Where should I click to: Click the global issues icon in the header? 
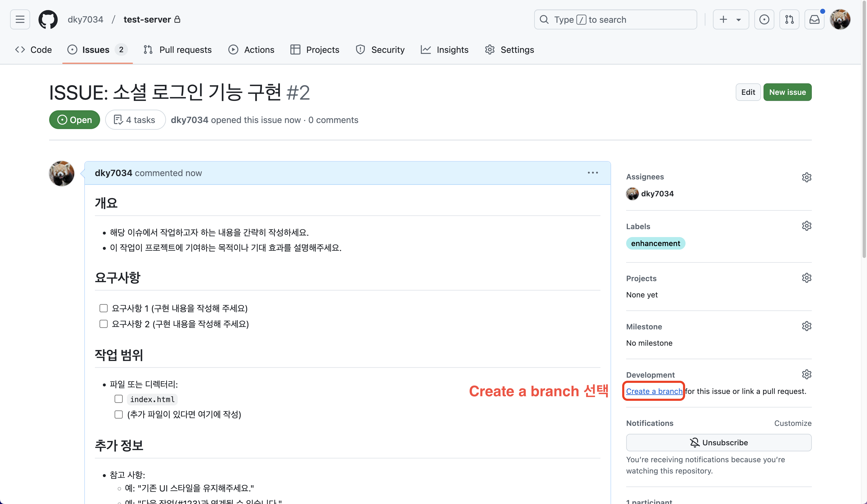[x=764, y=20]
